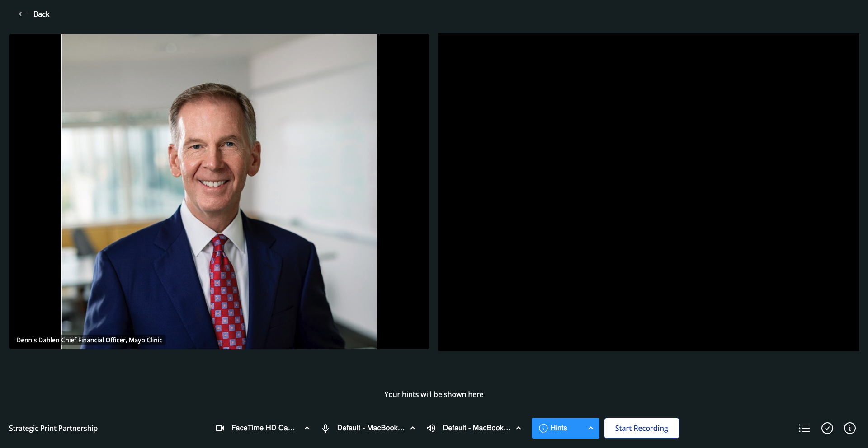Click the Dennis Dahlen name caption
This screenshot has height=448, width=868.
tap(89, 340)
